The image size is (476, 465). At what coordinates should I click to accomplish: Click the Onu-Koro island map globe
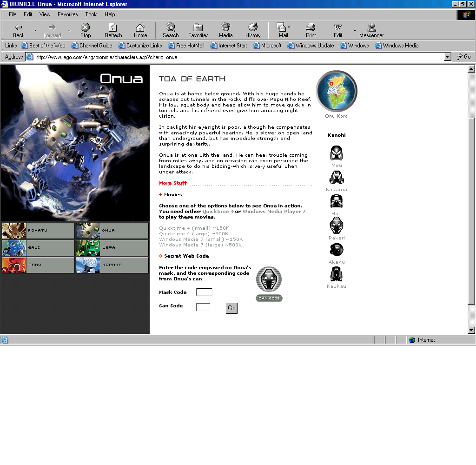click(x=337, y=91)
